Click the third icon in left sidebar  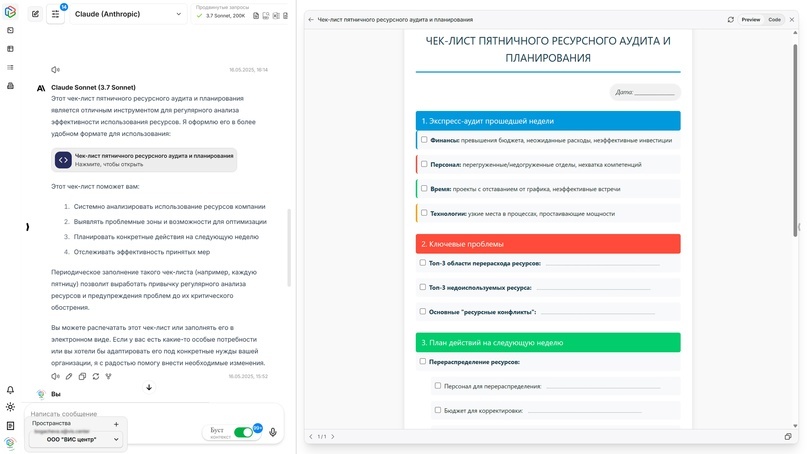[x=10, y=49]
